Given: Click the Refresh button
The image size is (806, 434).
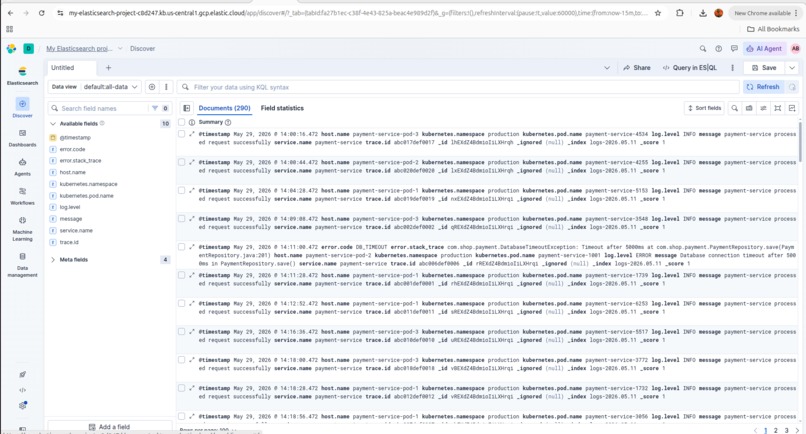Looking at the screenshot, I should pyautogui.click(x=763, y=87).
